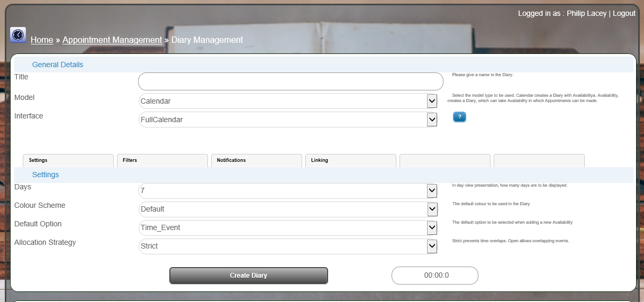Click the Logout link
The image size is (644, 302).
pyautogui.click(x=624, y=13)
